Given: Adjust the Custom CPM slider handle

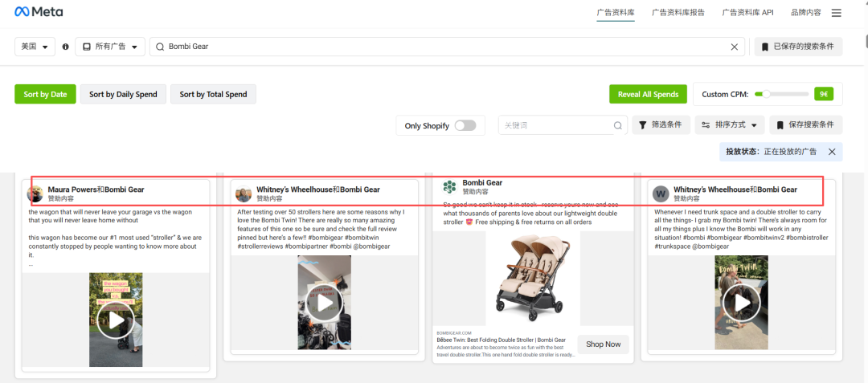Looking at the screenshot, I should pyautogui.click(x=766, y=94).
